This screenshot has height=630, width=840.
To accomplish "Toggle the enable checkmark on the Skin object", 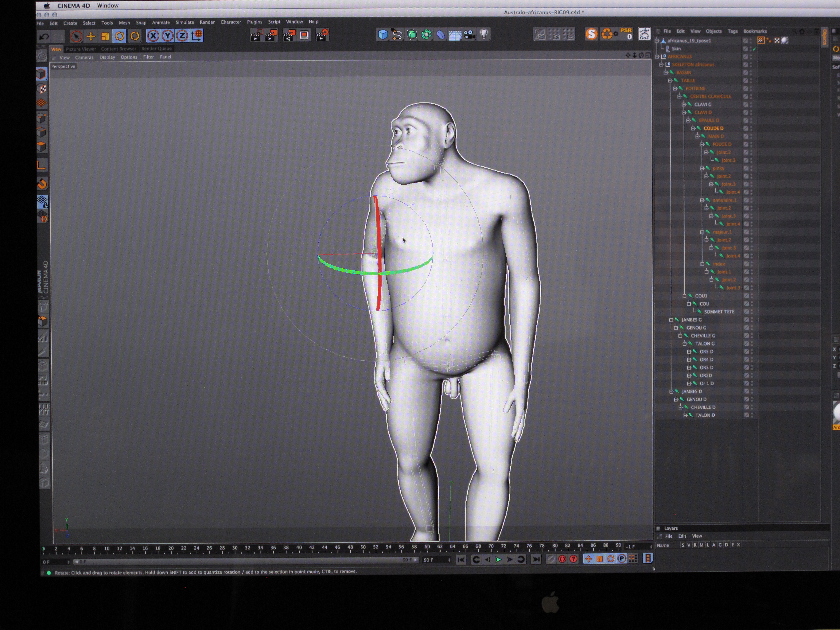I will 754,49.
